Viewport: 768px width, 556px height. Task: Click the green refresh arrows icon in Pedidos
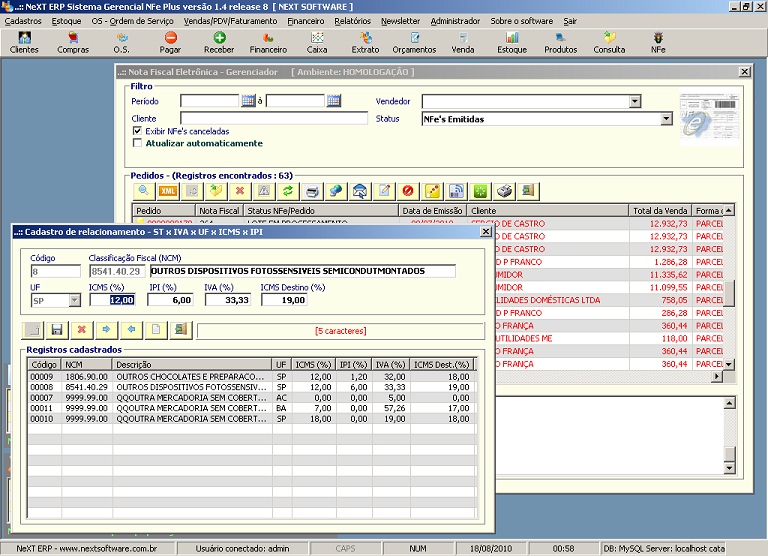click(x=288, y=191)
